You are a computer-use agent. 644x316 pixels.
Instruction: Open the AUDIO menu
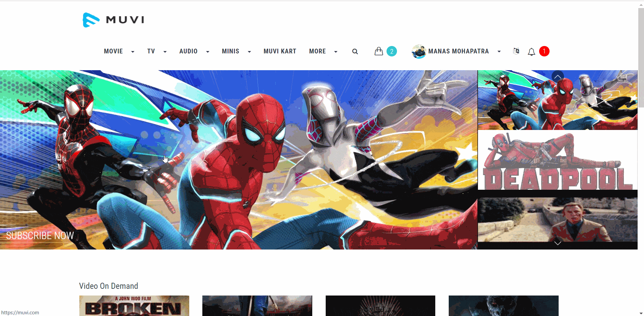click(188, 51)
